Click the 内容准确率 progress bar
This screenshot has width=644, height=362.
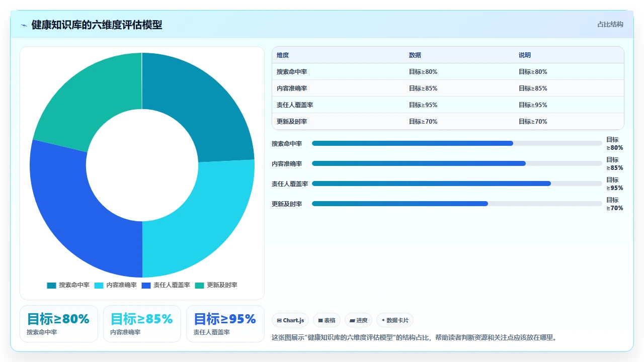click(x=457, y=163)
